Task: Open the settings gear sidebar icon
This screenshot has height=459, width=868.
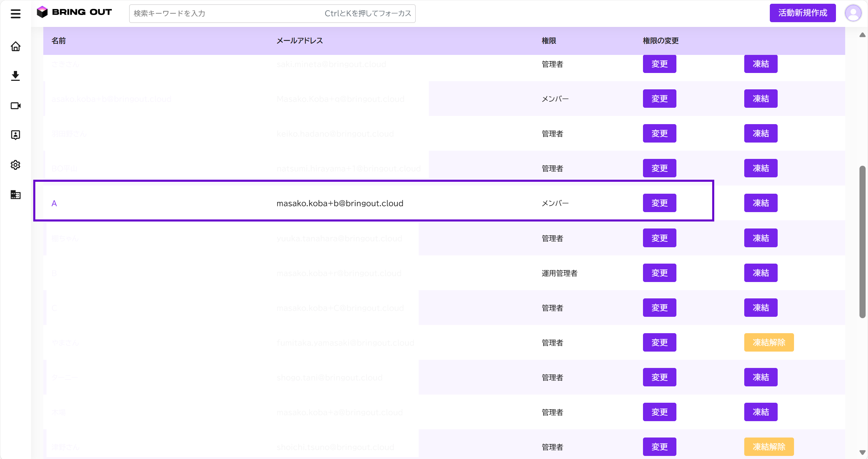Action: click(15, 165)
